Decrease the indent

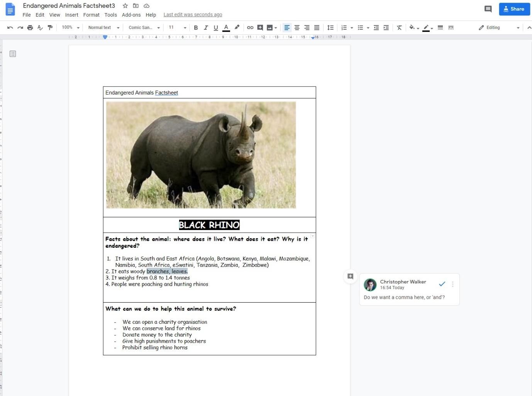point(376,27)
